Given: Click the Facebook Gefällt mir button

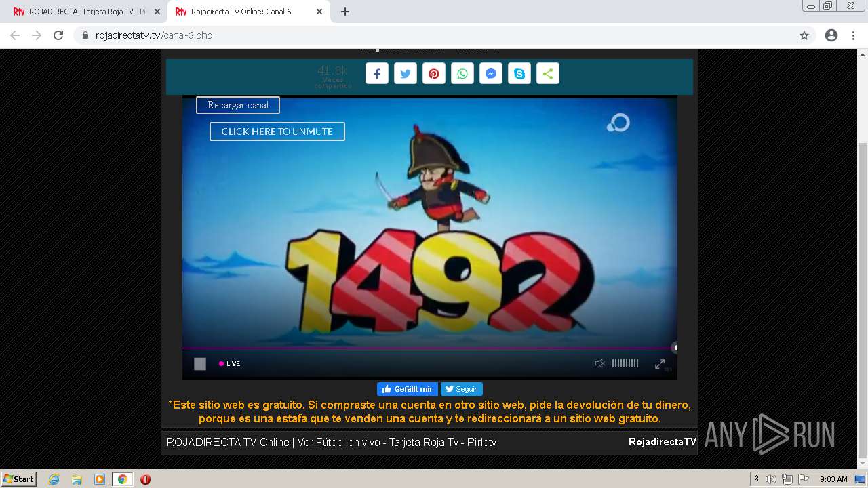Looking at the screenshot, I should pos(408,389).
